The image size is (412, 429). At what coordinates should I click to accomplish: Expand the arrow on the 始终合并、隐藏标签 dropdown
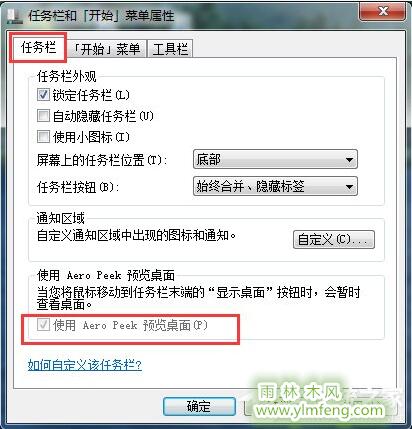[x=349, y=186]
